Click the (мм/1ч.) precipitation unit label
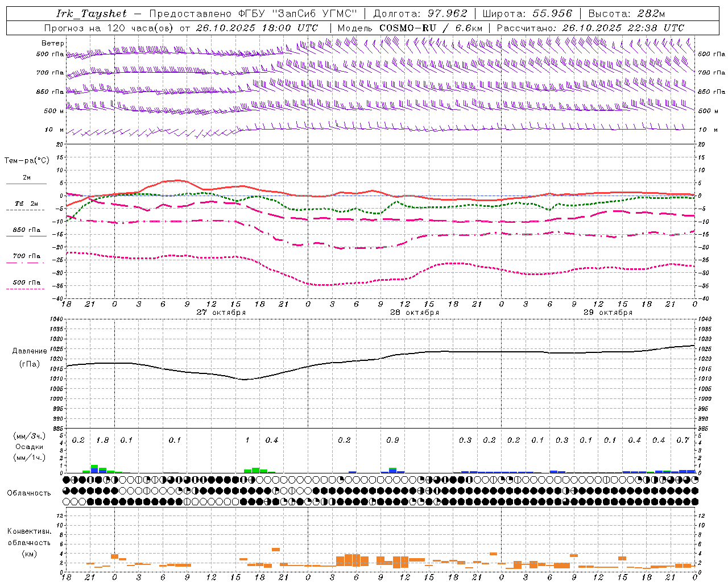Screen dimensions: 728x582 tap(30, 458)
